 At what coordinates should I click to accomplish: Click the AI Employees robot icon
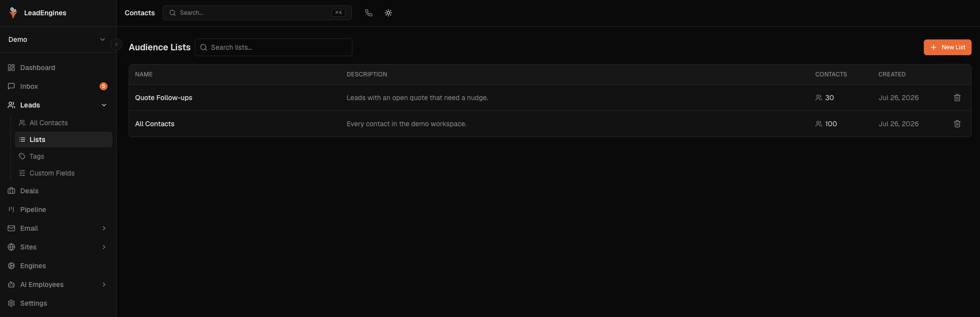pos(11,284)
